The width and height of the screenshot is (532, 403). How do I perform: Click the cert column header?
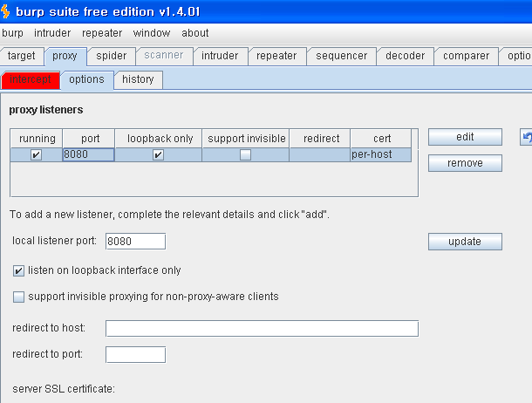(x=380, y=139)
